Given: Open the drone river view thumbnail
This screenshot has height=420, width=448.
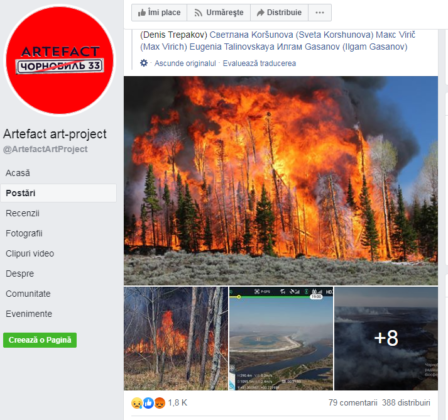Looking at the screenshot, I should click(x=281, y=338).
